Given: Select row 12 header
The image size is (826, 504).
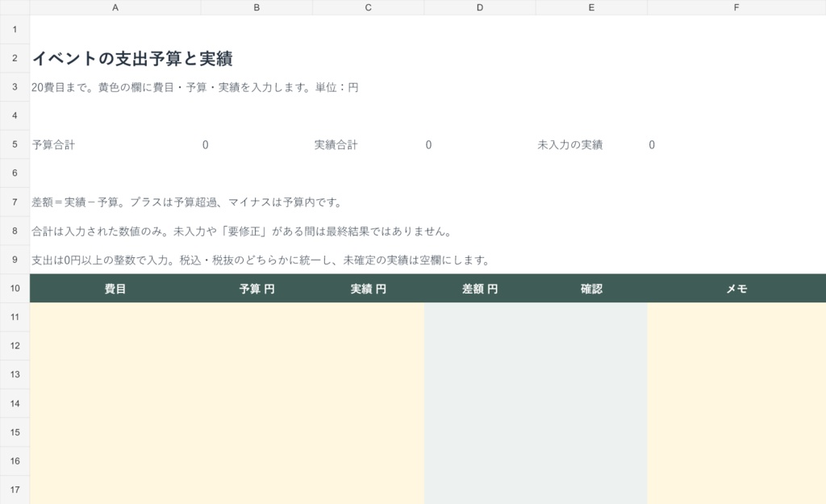Looking at the screenshot, I should (x=15, y=346).
